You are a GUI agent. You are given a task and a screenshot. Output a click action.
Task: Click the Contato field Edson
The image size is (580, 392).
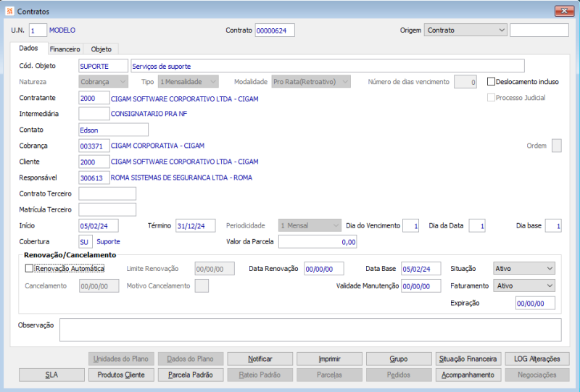coord(114,130)
